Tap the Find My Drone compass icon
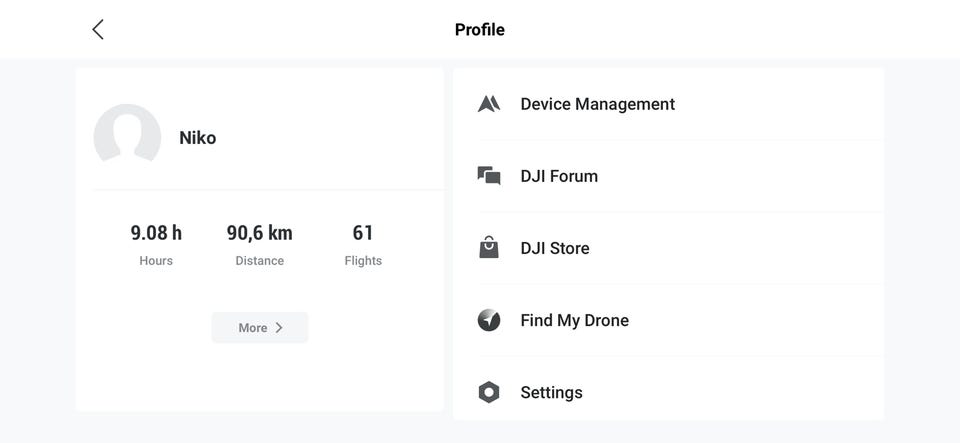960x443 pixels. pos(489,320)
